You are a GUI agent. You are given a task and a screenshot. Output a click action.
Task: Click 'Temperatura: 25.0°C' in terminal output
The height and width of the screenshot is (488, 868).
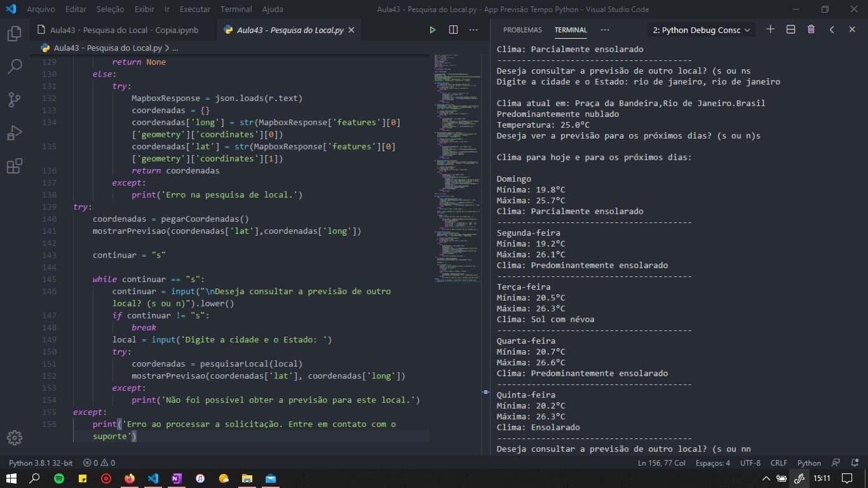543,125
